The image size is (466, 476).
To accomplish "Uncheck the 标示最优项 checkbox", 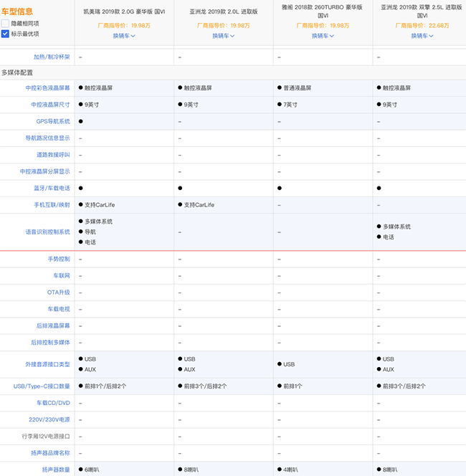I will pos(5,34).
